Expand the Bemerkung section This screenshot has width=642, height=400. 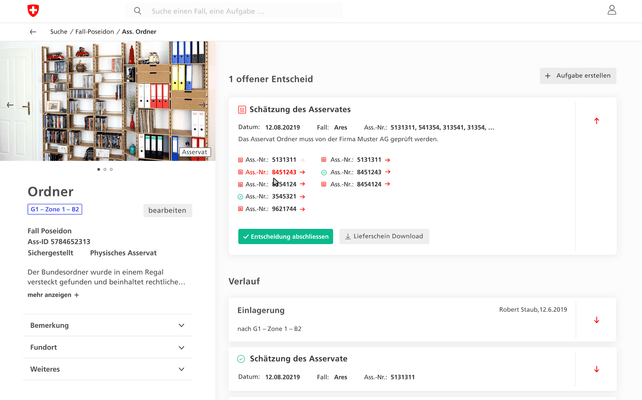181,325
